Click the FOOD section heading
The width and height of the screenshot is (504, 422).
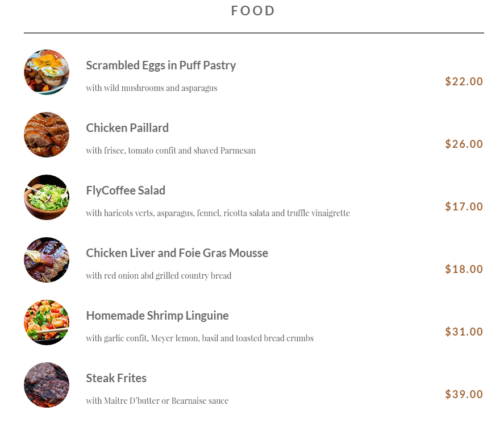253,11
